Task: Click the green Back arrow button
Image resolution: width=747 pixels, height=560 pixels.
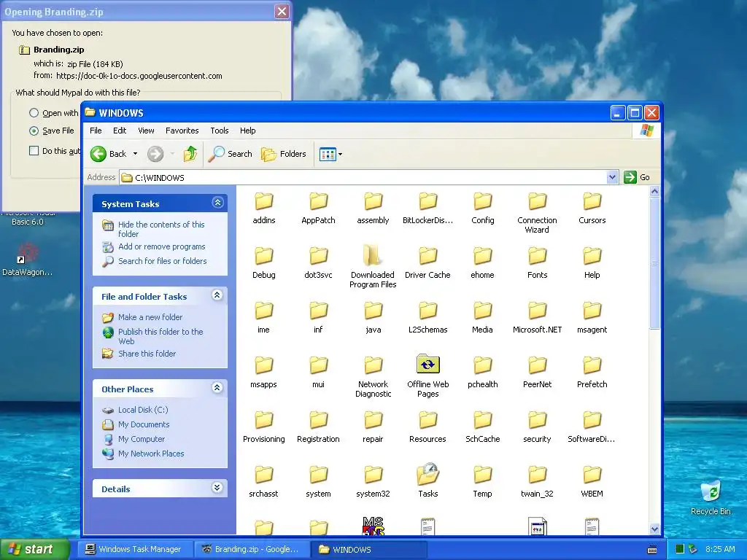Action: point(98,154)
